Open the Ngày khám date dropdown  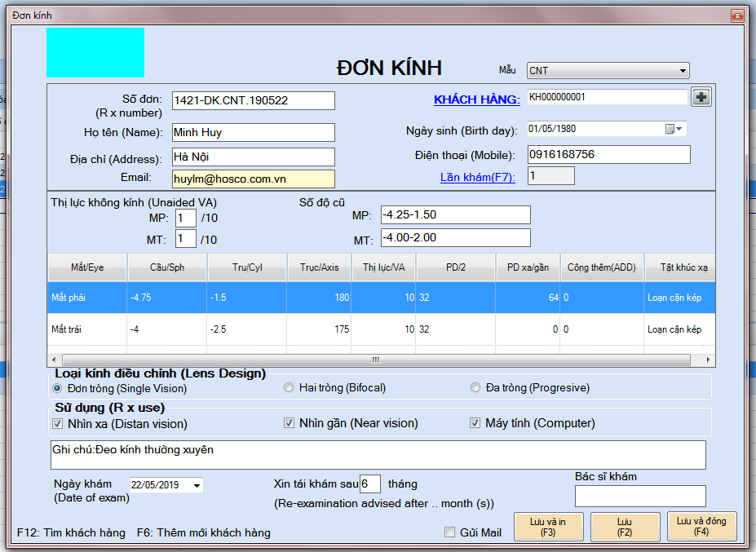(x=197, y=485)
